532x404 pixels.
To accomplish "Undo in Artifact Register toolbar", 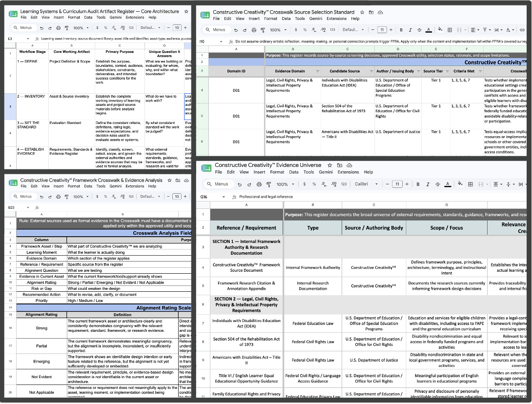I will point(41,28).
